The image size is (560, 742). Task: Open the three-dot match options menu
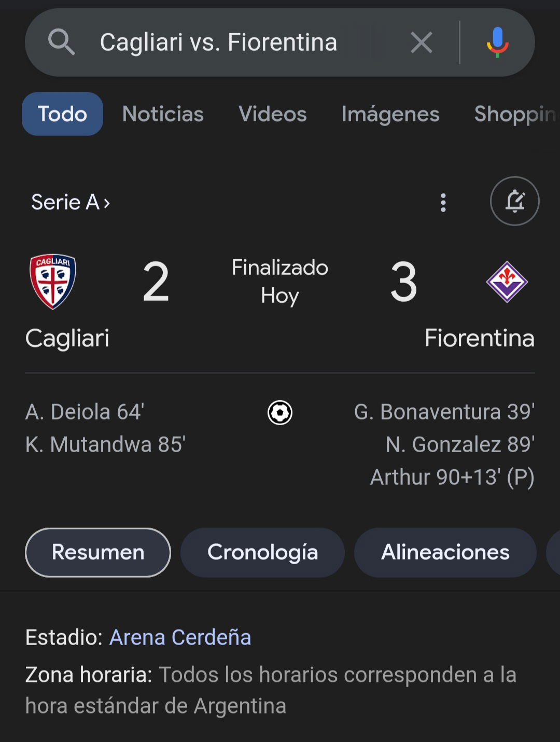pyautogui.click(x=443, y=202)
